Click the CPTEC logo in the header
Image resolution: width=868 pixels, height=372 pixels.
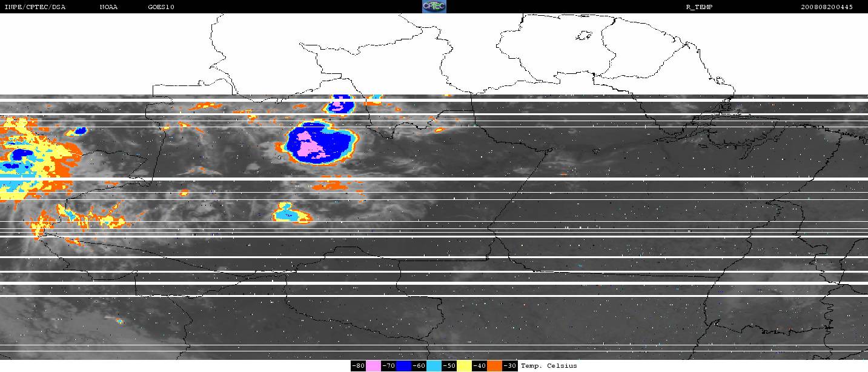point(434,7)
